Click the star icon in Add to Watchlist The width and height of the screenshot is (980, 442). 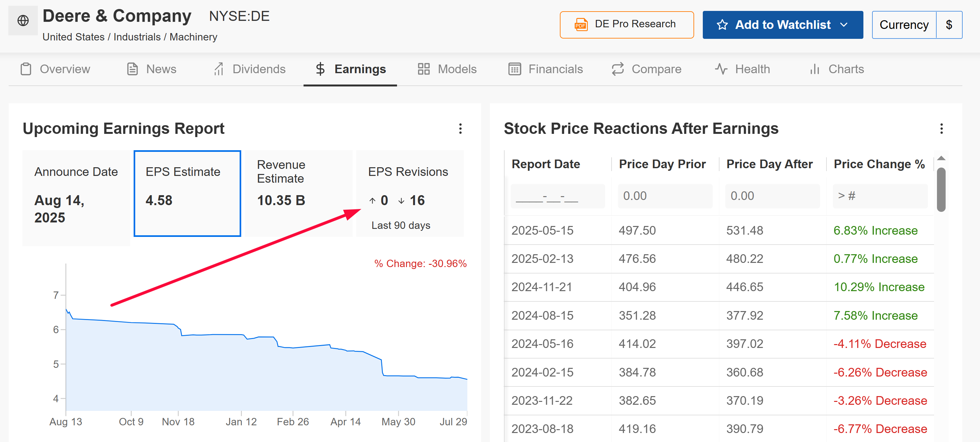[x=722, y=25]
